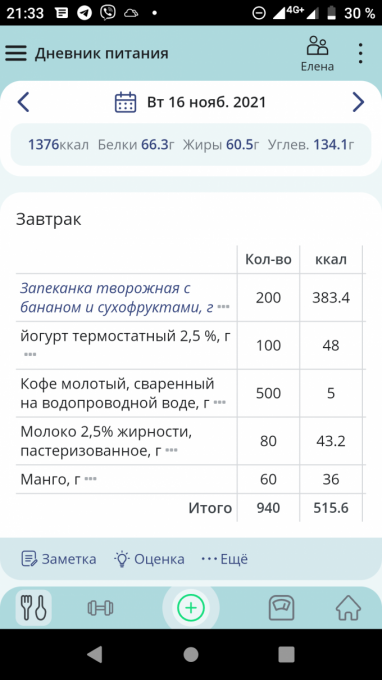The width and height of the screenshot is (382, 680).
Task: Go to previous day with left chevron
Action: tap(23, 102)
